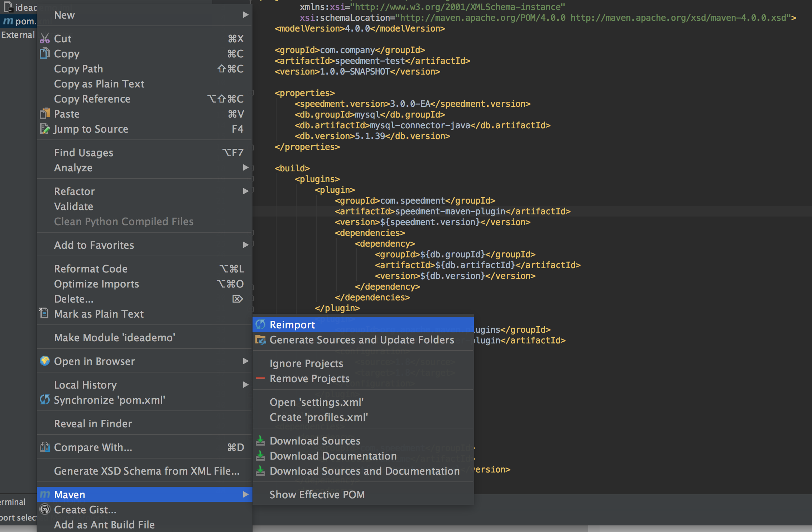The image size is (812, 532).
Task: Click the Create Gist GitHub icon
Action: tap(45, 509)
